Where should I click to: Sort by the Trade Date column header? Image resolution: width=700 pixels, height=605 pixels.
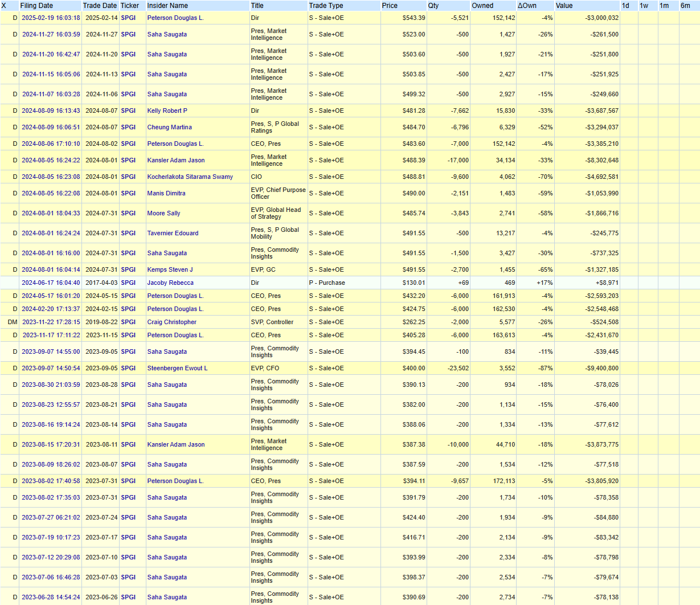(100, 6)
